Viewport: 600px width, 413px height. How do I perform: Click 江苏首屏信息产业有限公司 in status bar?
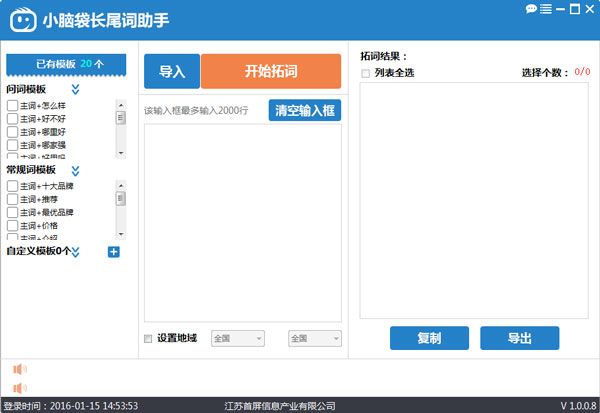pyautogui.click(x=280, y=406)
